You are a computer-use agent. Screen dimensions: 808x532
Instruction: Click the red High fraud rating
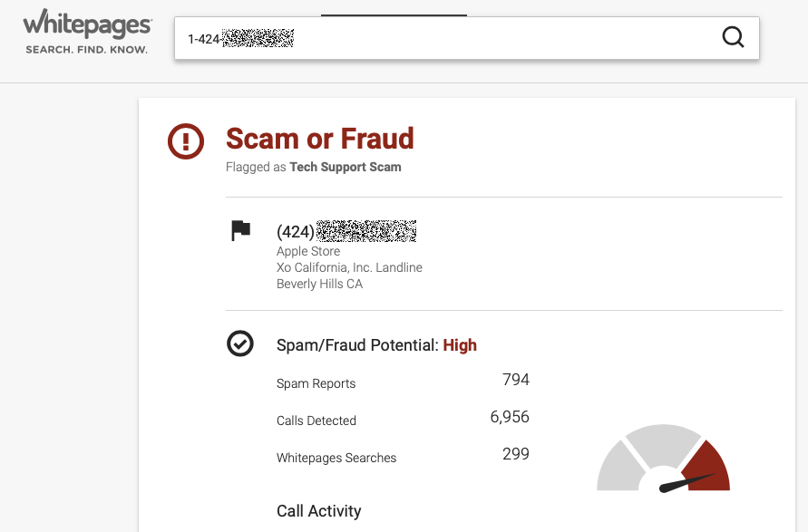click(x=460, y=345)
